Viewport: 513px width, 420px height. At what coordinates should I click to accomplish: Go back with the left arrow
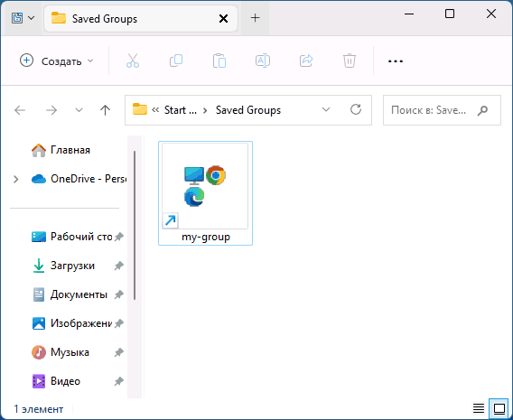pyautogui.click(x=20, y=110)
